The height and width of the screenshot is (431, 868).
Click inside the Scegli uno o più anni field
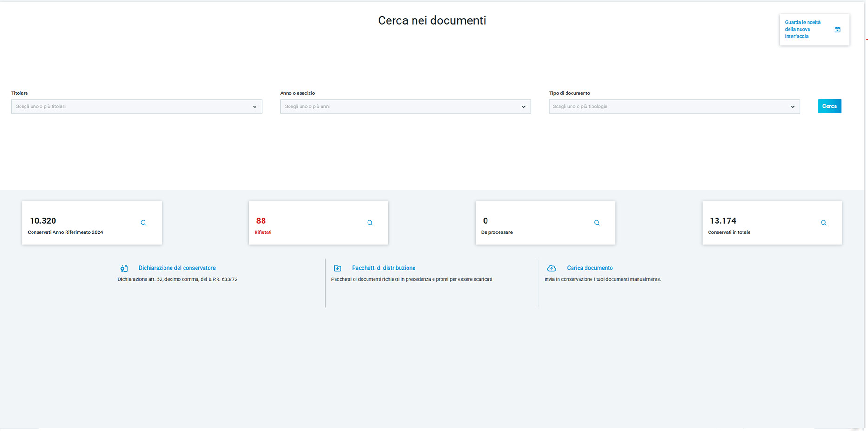tap(400, 107)
